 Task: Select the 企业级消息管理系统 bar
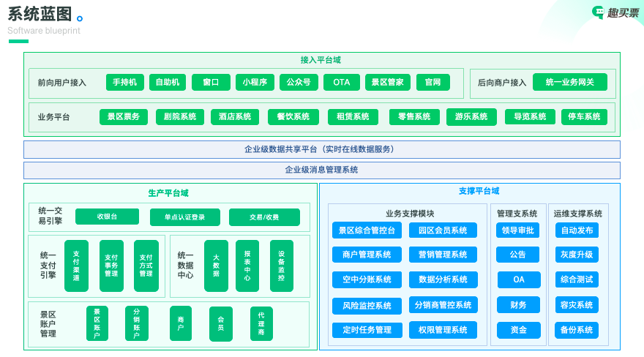tap(321, 170)
